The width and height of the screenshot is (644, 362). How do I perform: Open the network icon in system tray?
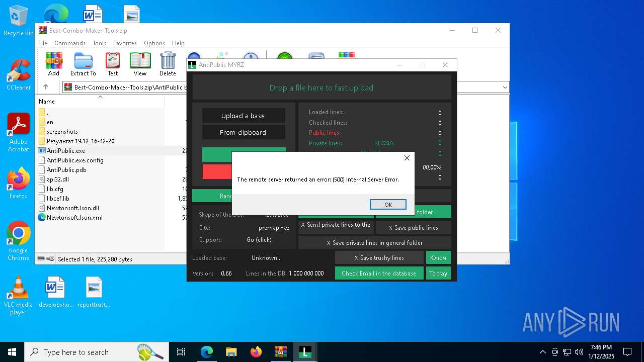567,352
